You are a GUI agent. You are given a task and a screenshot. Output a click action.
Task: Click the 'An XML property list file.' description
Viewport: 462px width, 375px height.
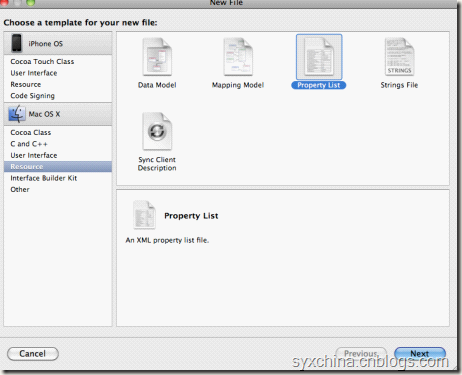[167, 240]
